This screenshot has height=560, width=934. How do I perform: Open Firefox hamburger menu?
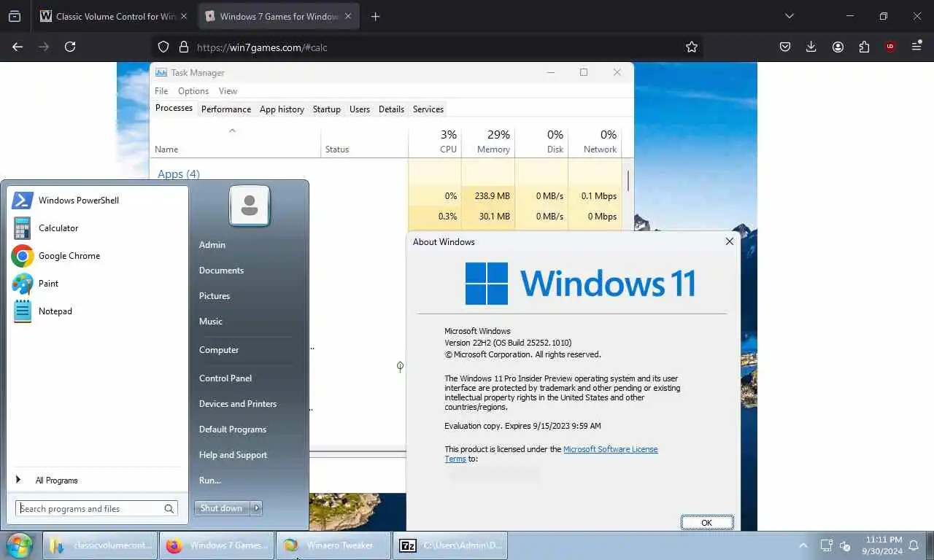pos(916,47)
